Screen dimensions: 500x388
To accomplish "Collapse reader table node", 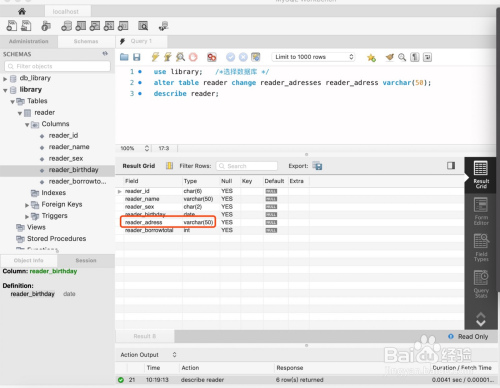I will click(x=20, y=113).
